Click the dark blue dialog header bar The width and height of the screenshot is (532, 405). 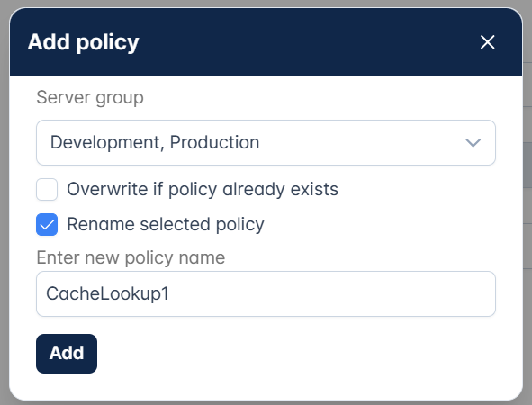[266, 41]
